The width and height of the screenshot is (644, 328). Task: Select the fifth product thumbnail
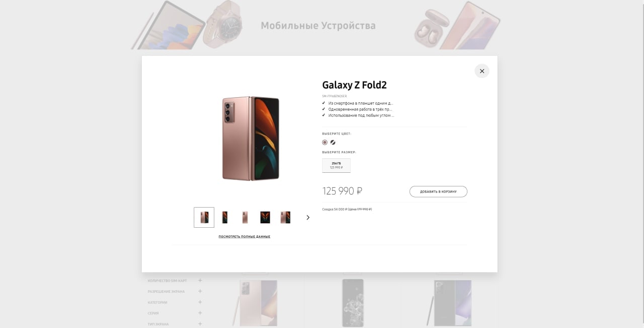coord(285,217)
